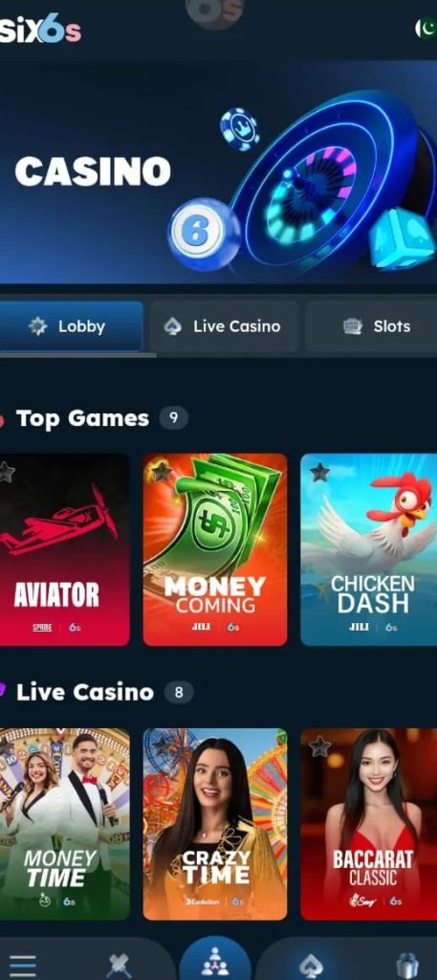Screen dimensions: 437x980
Task: Open the spade casino icon in bottom bar
Action: [x=311, y=967]
